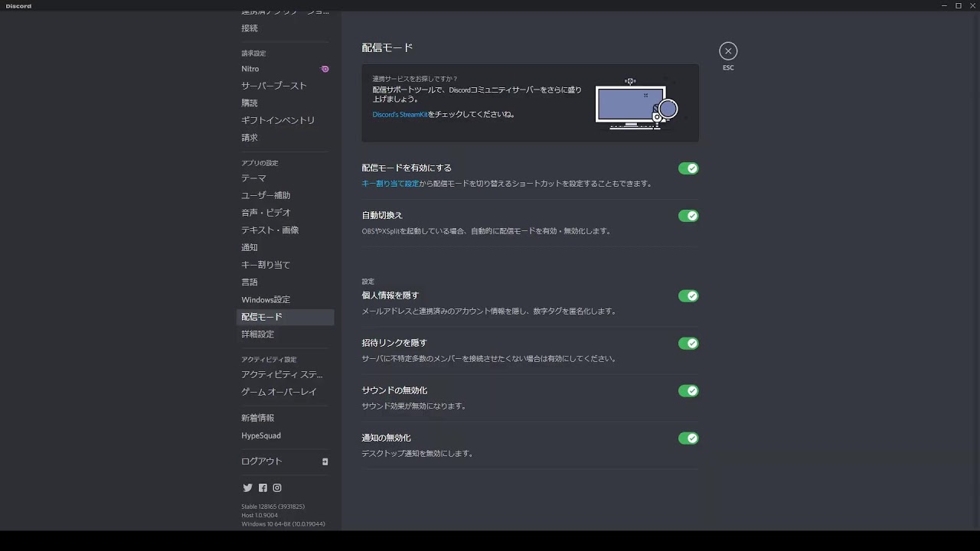Disable the 個人情報を隠す switch
This screenshot has width=980, height=551.
point(688,296)
